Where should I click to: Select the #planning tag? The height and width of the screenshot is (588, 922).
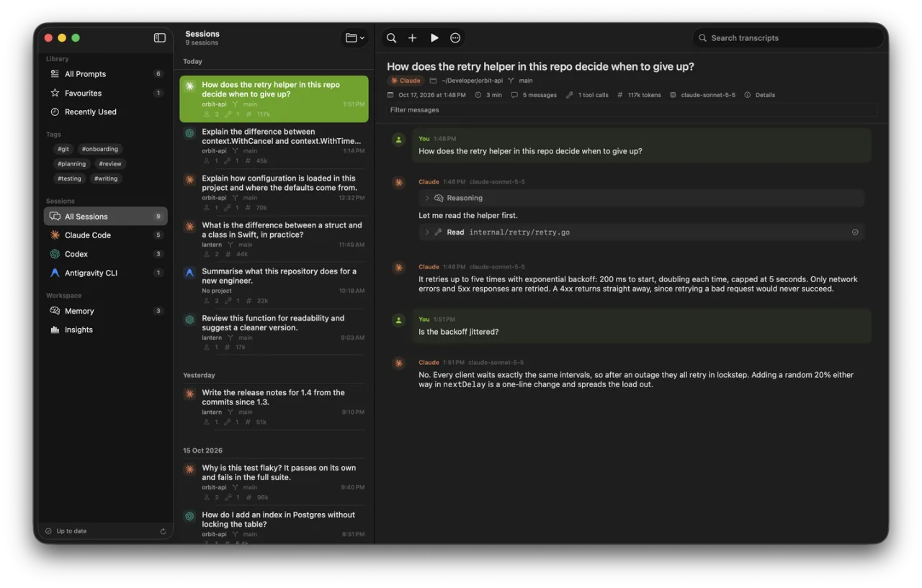71,163
